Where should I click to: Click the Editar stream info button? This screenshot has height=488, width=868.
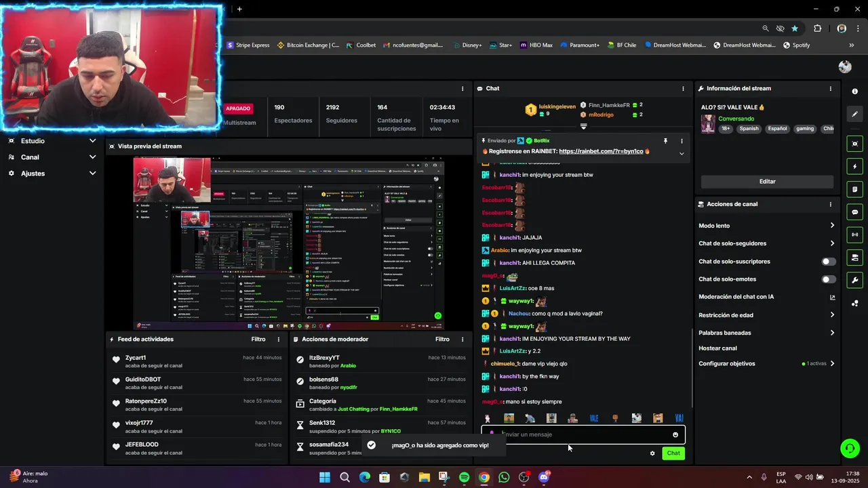point(767,182)
